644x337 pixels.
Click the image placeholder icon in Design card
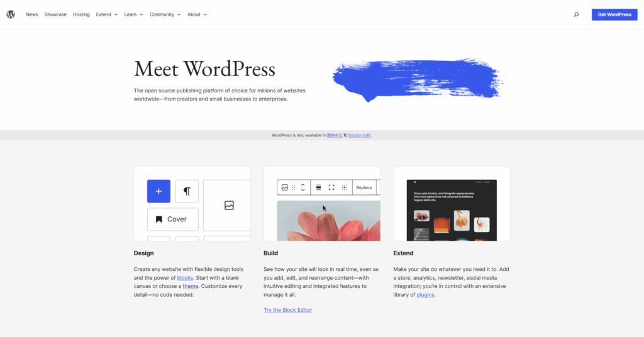click(x=229, y=206)
